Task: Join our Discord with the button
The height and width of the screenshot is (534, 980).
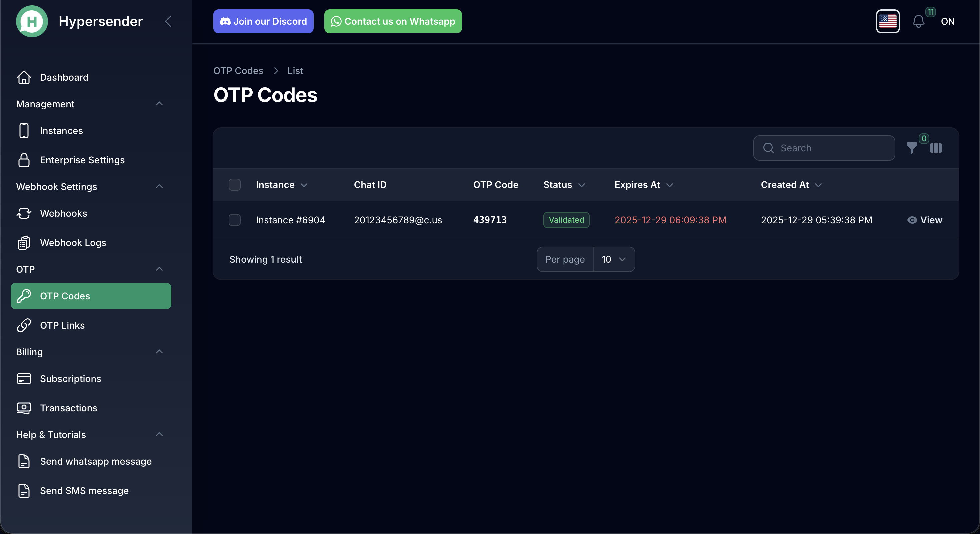Action: pyautogui.click(x=263, y=21)
